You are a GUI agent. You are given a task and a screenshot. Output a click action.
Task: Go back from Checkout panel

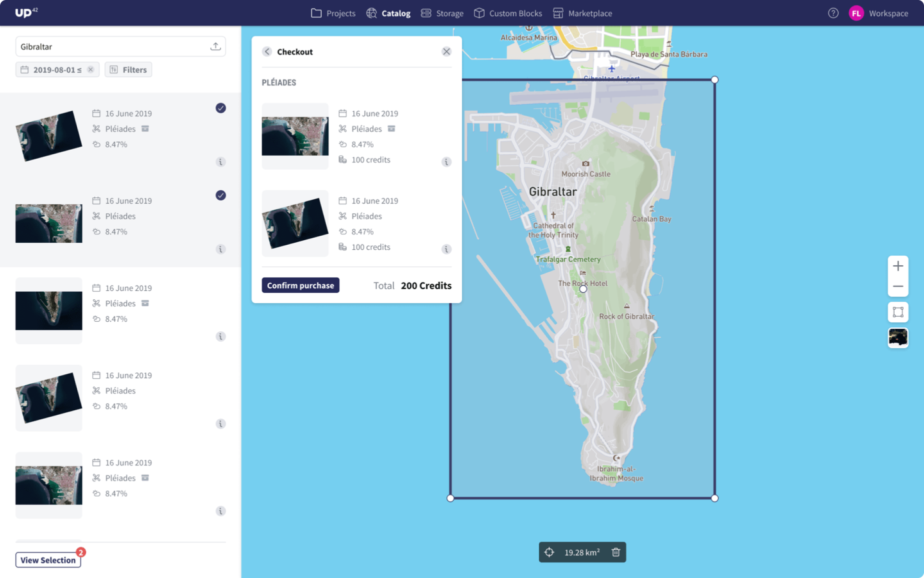pos(267,52)
